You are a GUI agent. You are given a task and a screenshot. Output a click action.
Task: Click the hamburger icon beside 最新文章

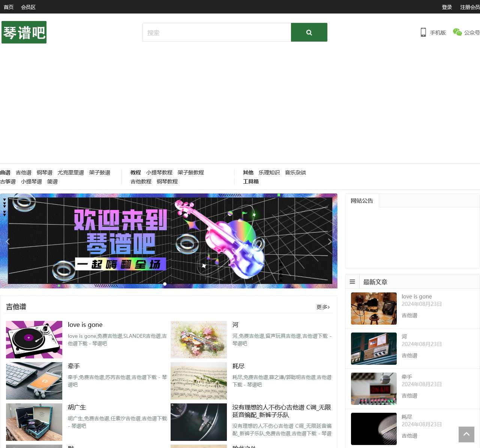pyautogui.click(x=352, y=282)
